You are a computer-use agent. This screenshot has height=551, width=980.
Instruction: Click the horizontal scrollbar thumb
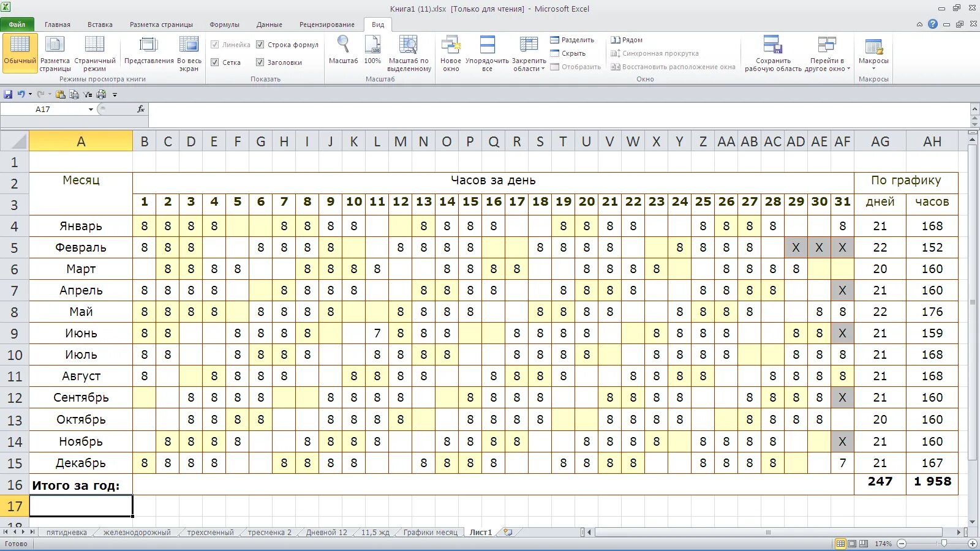pyautogui.click(x=768, y=532)
